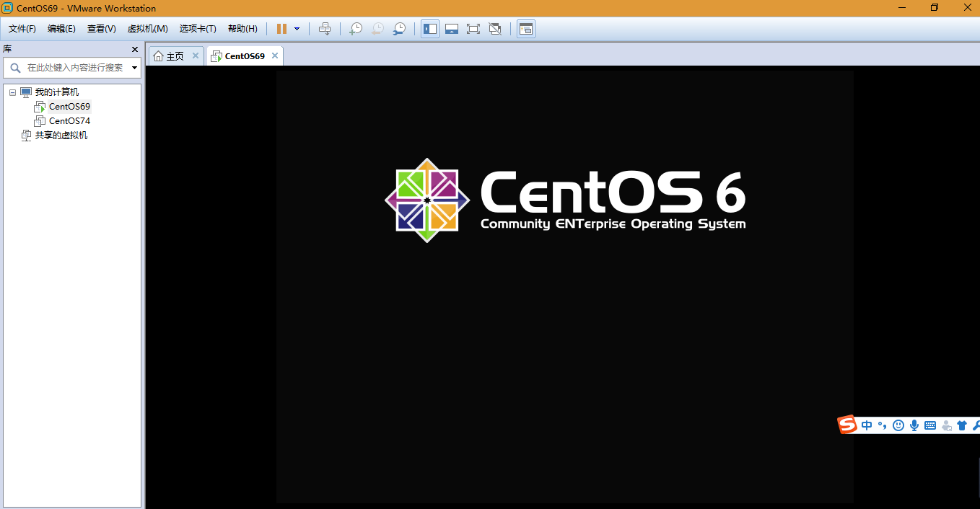Viewport: 980px width, 509px height.
Task: Send Ctrl+Alt+Del to the virtual machine
Action: point(325,29)
